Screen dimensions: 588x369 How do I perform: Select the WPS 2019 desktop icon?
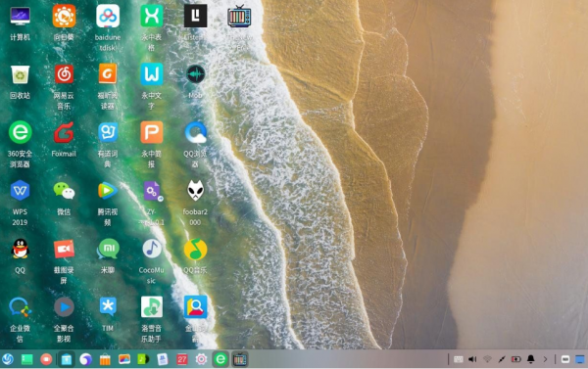point(20,191)
